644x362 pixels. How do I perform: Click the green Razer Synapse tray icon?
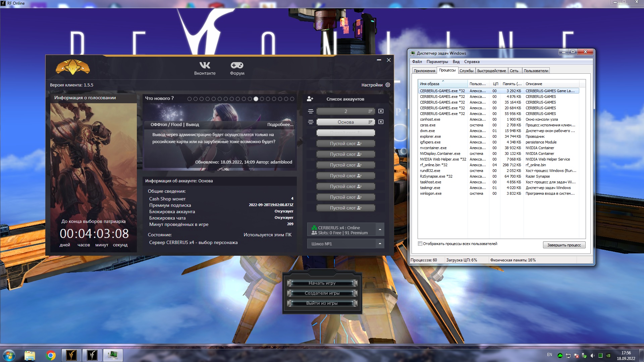click(x=560, y=356)
